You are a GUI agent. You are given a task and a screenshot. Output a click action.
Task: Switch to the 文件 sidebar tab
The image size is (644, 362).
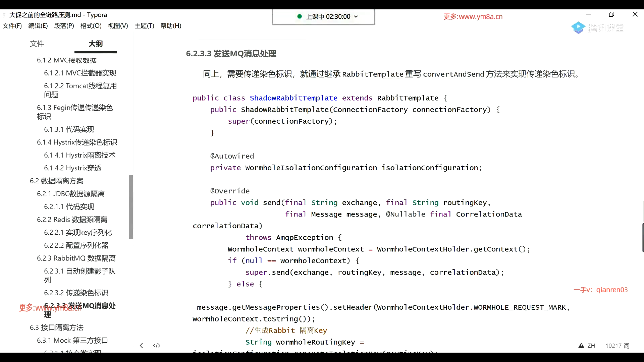tap(37, 44)
